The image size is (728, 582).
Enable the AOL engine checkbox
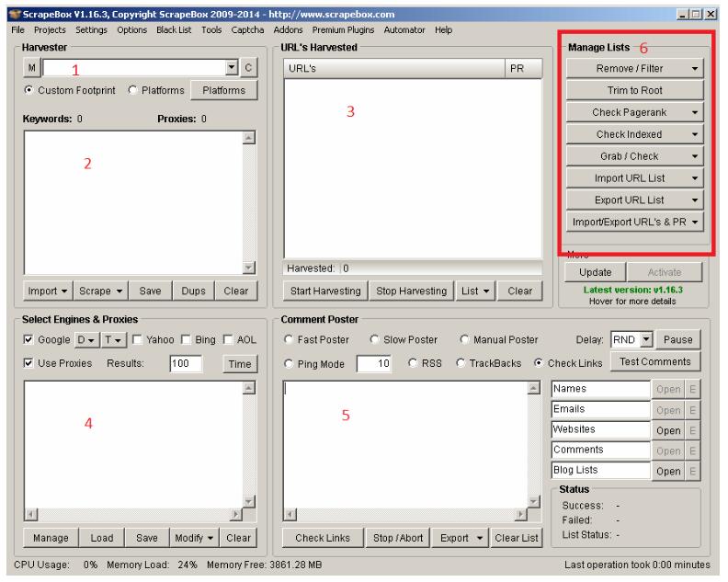[x=228, y=339]
